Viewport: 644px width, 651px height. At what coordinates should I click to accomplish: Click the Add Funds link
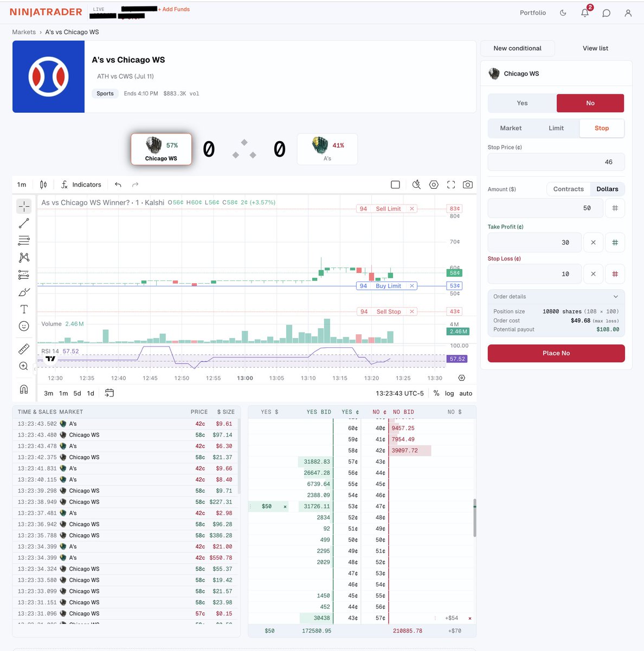click(174, 9)
